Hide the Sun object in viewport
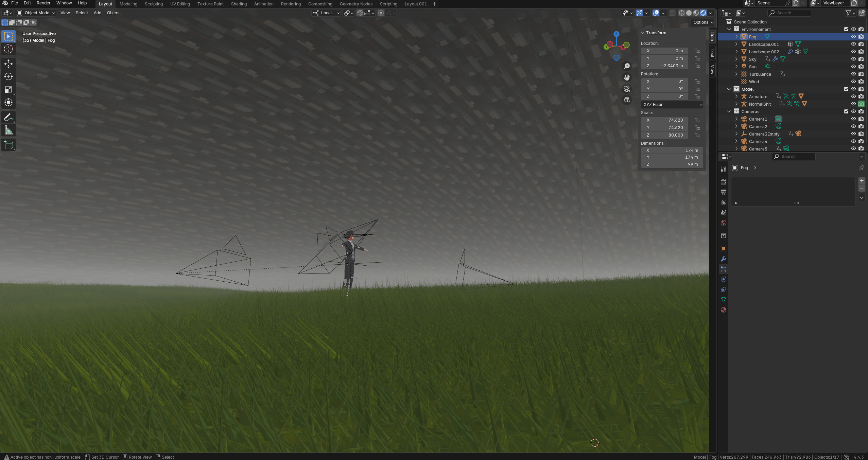 (x=853, y=67)
